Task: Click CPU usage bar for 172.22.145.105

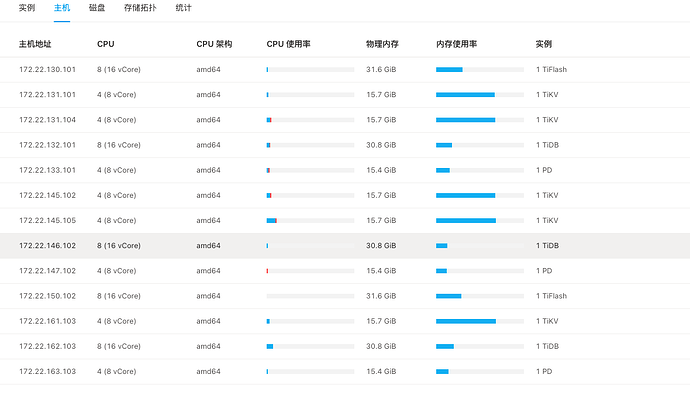Action: click(x=310, y=221)
